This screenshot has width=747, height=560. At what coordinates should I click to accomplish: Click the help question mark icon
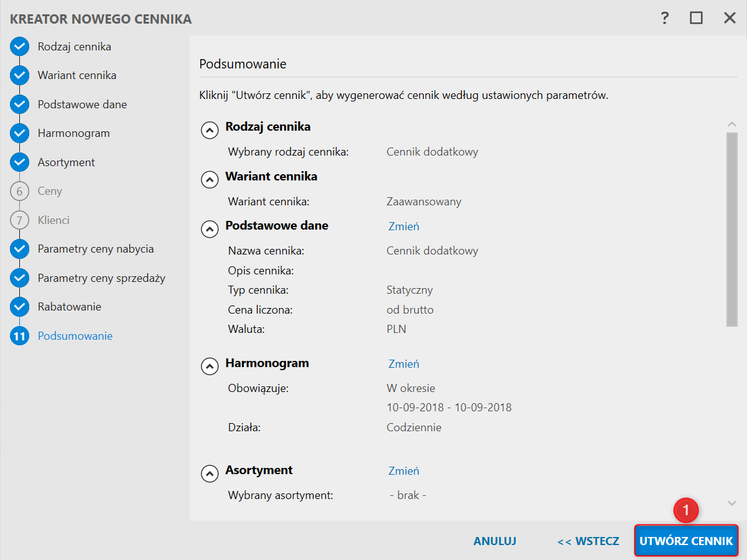[664, 18]
